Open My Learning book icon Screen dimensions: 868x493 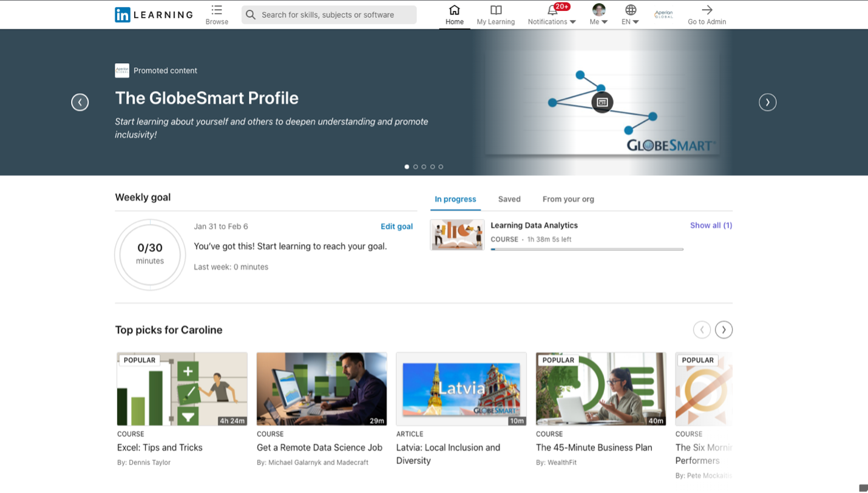coord(496,10)
